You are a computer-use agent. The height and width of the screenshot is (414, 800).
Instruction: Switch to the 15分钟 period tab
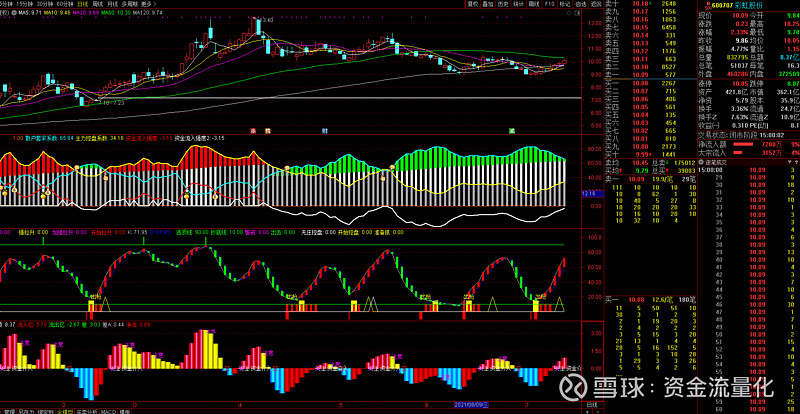(23, 4)
